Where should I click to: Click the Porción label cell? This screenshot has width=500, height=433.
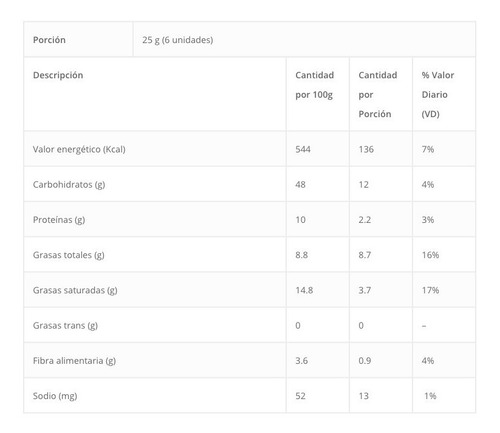tap(78, 39)
